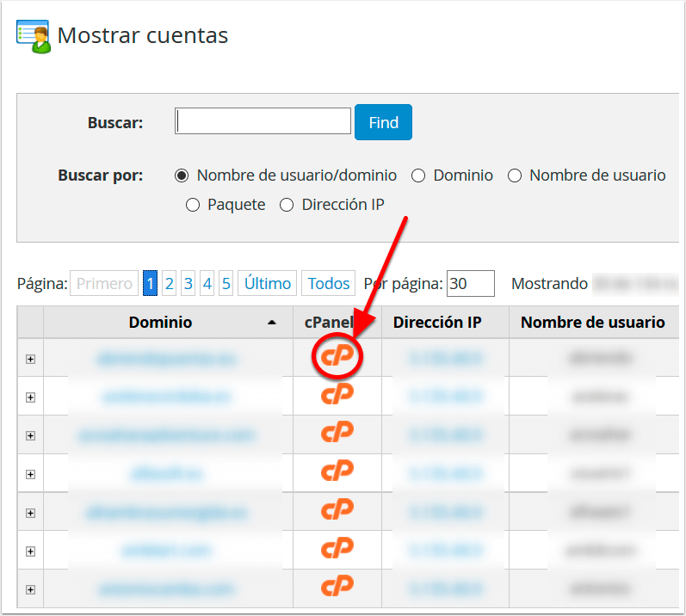This screenshot has width=686, height=616.
Task: Expand the second account row details
Action: point(30,397)
